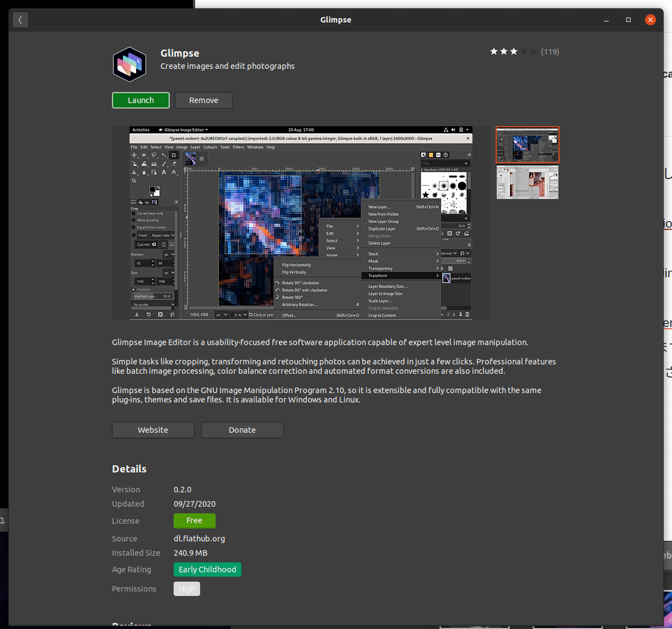
Task: Select the Eraser tool in the toolbox
Action: pyautogui.click(x=174, y=164)
